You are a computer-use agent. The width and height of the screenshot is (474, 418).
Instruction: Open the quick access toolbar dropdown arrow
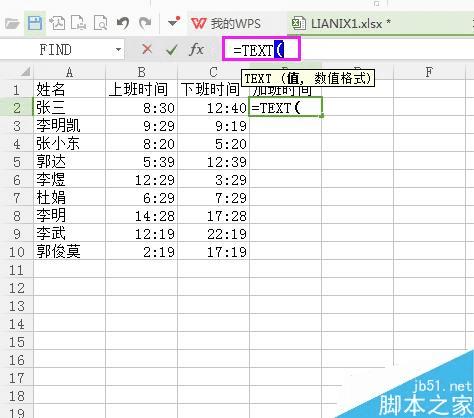174,23
